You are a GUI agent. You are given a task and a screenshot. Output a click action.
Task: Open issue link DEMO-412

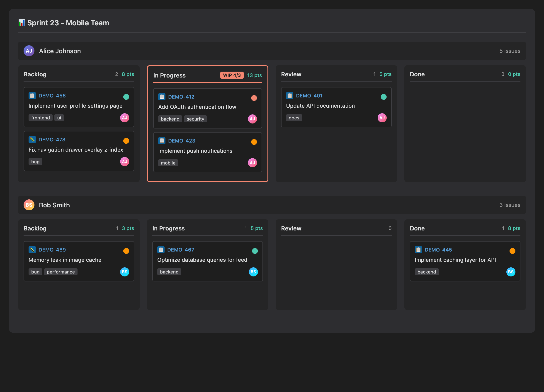(181, 97)
